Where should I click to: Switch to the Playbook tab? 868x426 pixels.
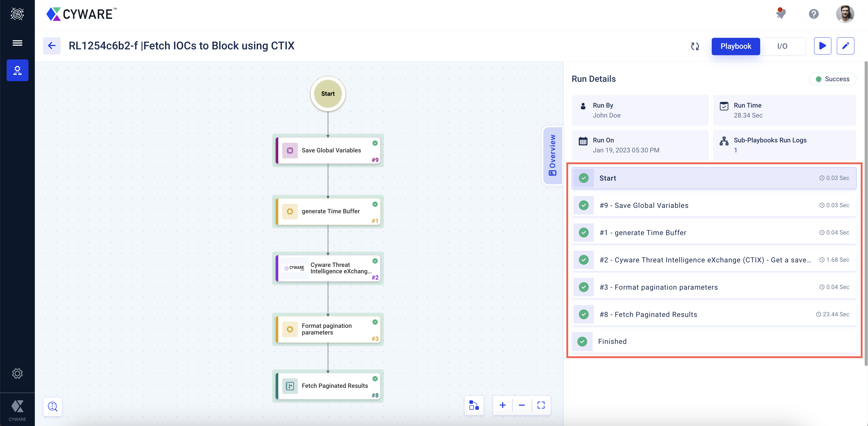736,46
